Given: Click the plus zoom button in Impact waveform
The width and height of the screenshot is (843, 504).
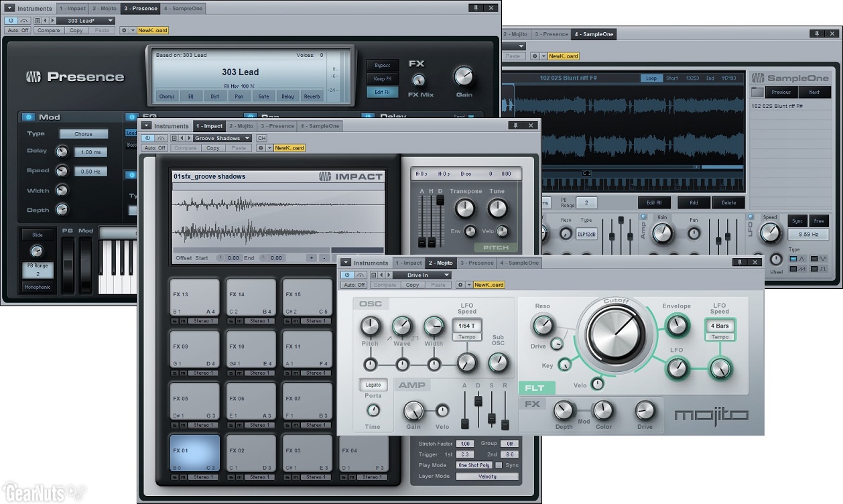Looking at the screenshot, I should 311,257.
